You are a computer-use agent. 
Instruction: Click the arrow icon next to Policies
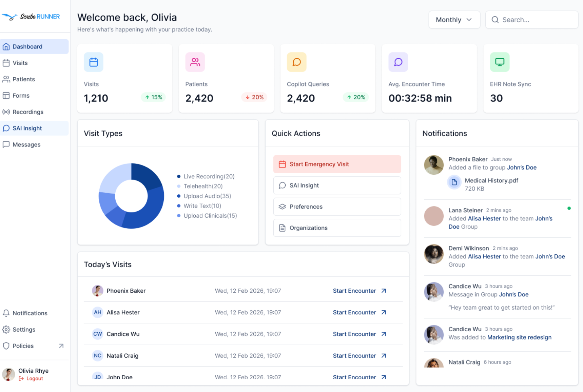61,346
